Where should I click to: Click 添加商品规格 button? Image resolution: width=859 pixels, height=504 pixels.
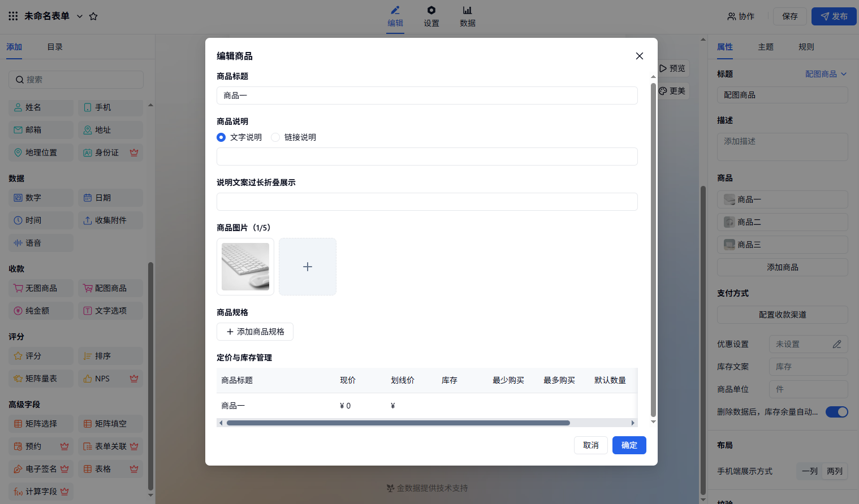(255, 332)
